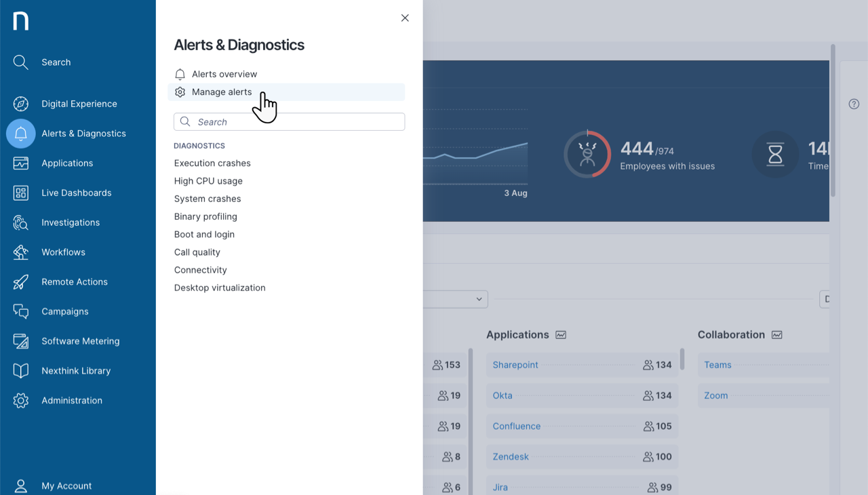Select Manage alerts

tap(222, 92)
